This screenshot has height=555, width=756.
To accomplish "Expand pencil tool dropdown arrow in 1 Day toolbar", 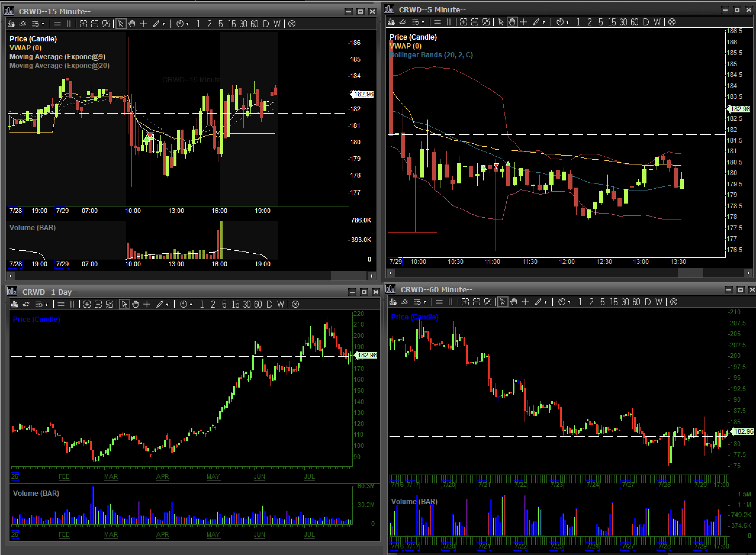I will coord(167,305).
